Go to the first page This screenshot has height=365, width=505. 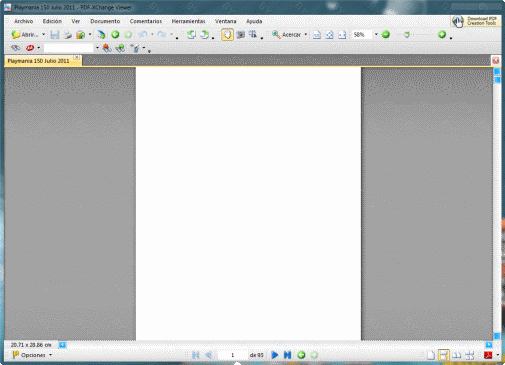click(196, 355)
